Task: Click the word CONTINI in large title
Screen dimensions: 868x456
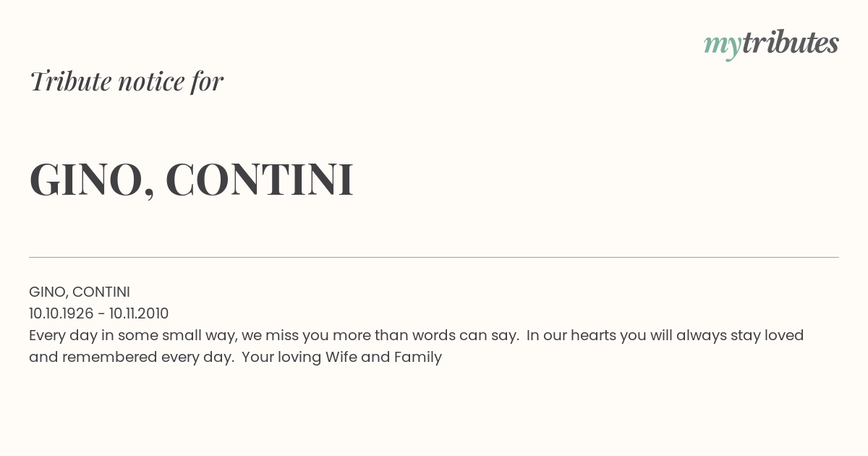Action: pos(260,179)
